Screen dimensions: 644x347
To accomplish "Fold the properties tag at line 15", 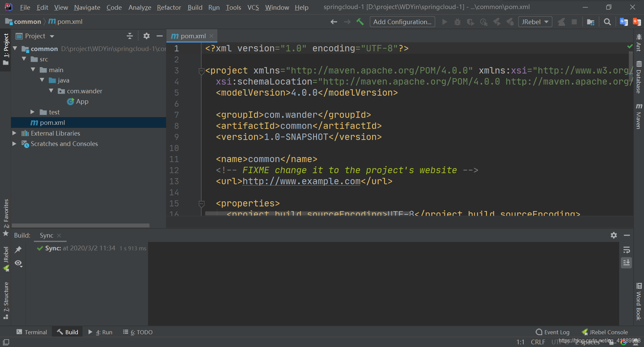I will click(x=202, y=204).
